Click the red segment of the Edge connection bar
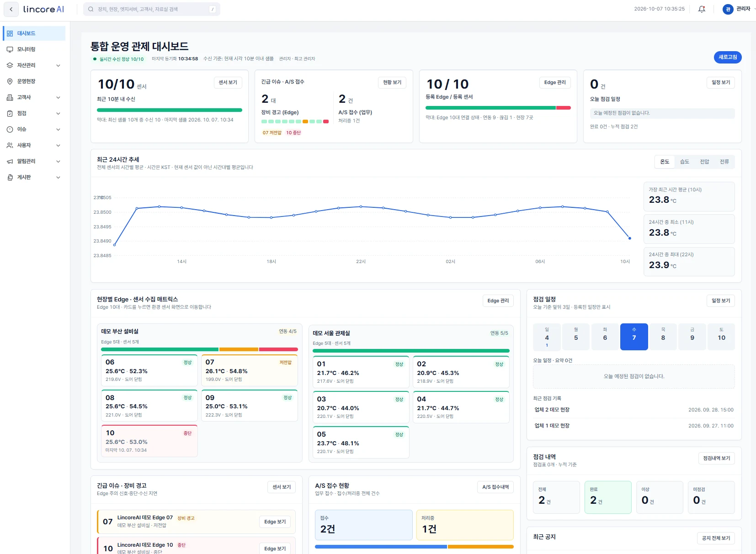Screen dimensions: 756x554 pos(564,108)
